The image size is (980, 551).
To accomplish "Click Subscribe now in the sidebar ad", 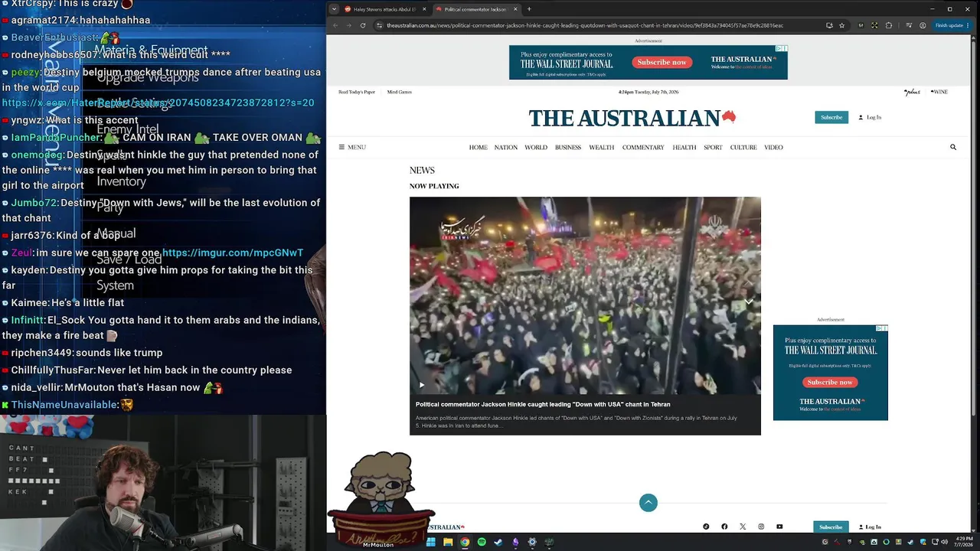I will click(830, 382).
